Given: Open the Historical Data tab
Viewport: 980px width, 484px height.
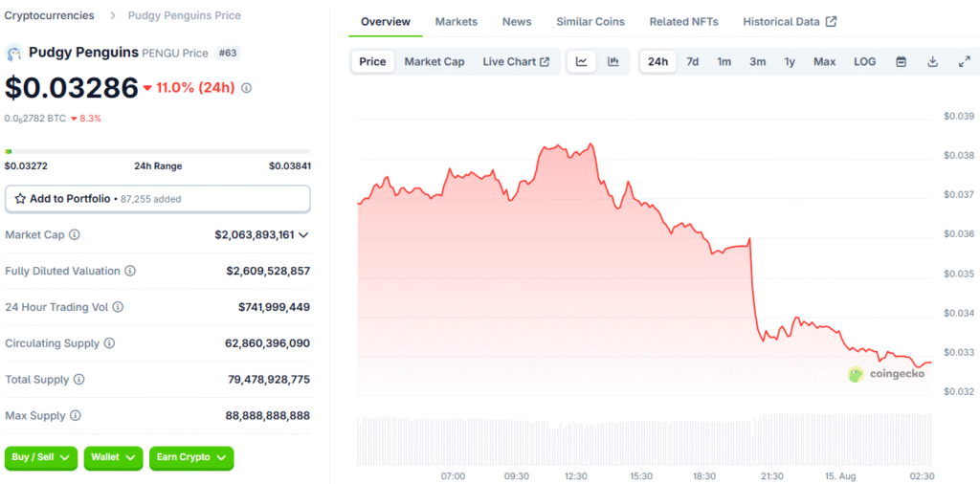Looking at the screenshot, I should tap(790, 22).
